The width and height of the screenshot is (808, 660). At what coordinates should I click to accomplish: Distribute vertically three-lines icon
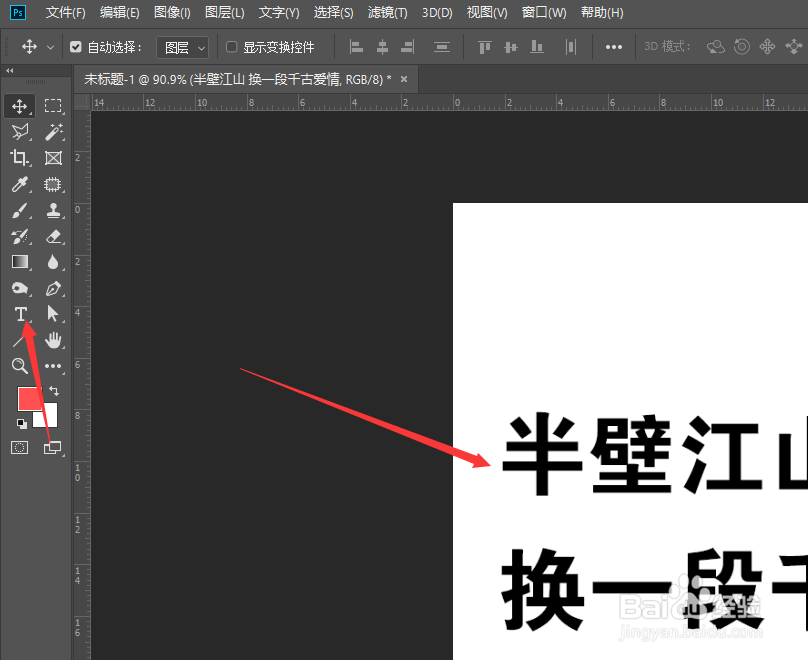tap(442, 47)
